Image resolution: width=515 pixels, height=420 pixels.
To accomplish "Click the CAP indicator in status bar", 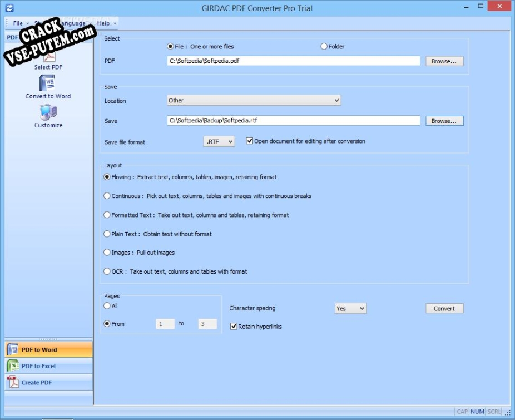I will click(462, 412).
